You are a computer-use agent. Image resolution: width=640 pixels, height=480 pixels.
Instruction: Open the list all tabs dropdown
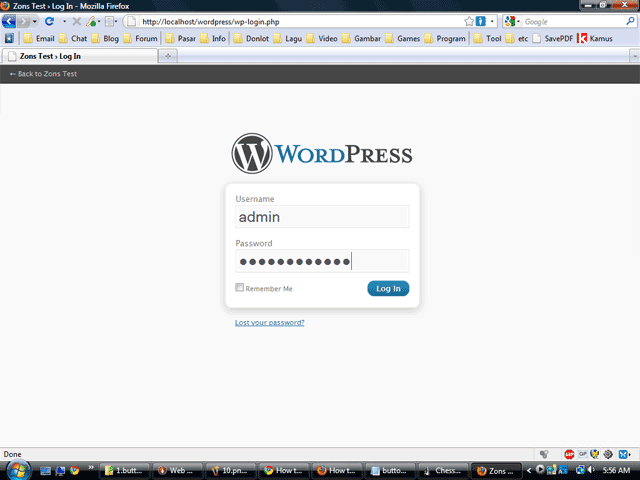pos(635,56)
